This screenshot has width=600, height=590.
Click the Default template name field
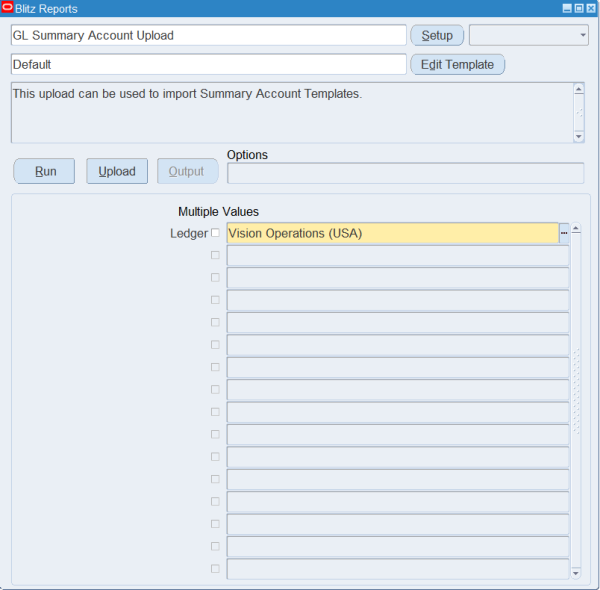(209, 64)
